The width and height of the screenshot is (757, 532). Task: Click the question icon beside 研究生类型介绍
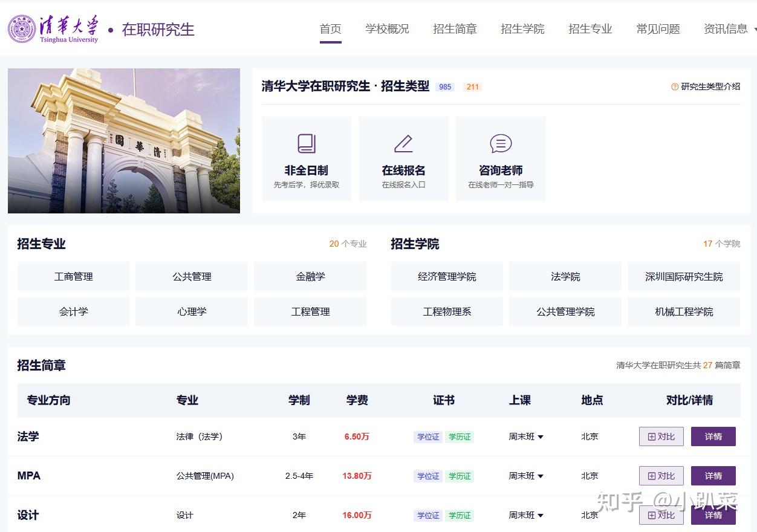pos(675,86)
